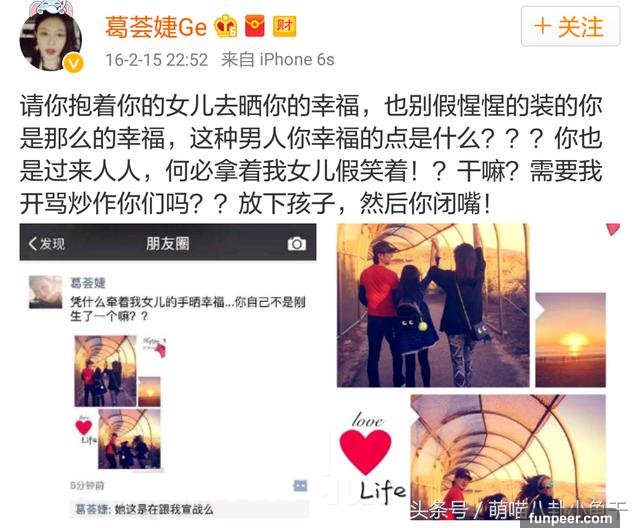Open the large three-people tunnel photo

click(x=433, y=305)
